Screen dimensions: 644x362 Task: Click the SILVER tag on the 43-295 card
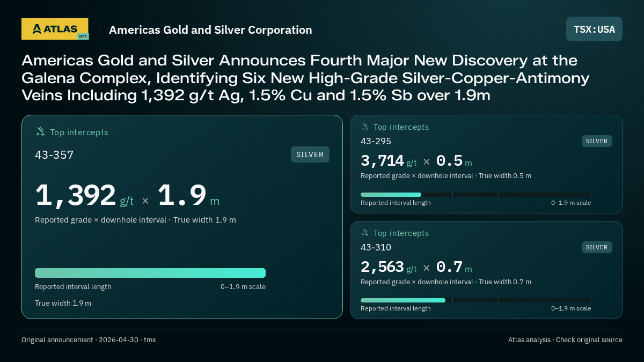[597, 141]
